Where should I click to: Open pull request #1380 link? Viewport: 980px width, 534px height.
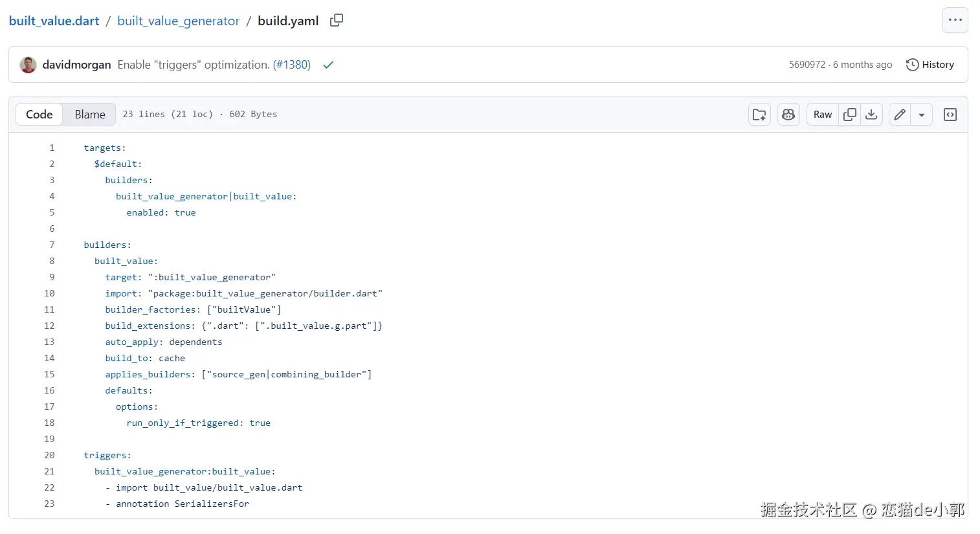(291, 65)
